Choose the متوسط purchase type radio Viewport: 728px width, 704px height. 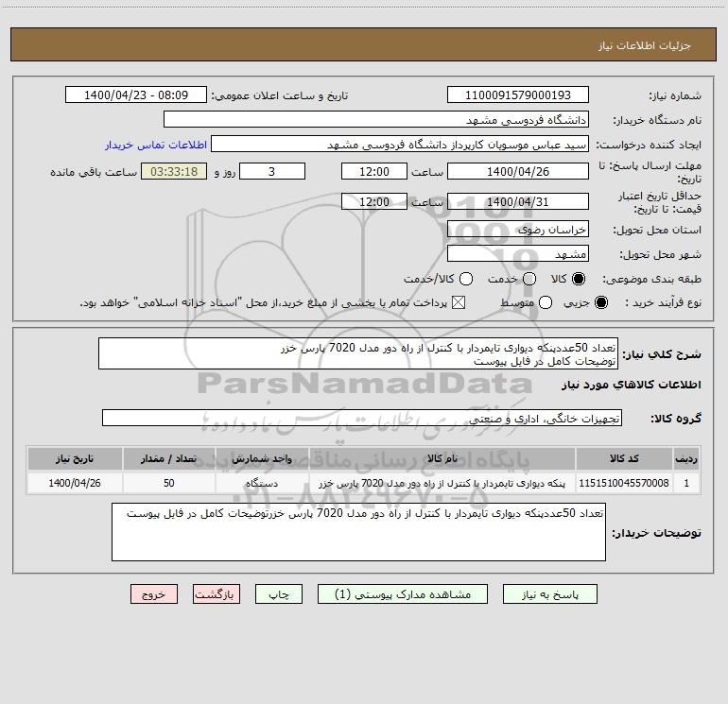tap(546, 302)
